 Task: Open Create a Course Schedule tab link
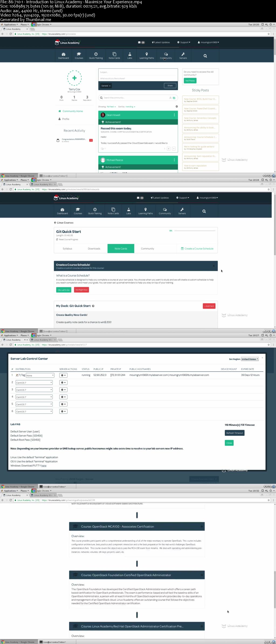197,248
